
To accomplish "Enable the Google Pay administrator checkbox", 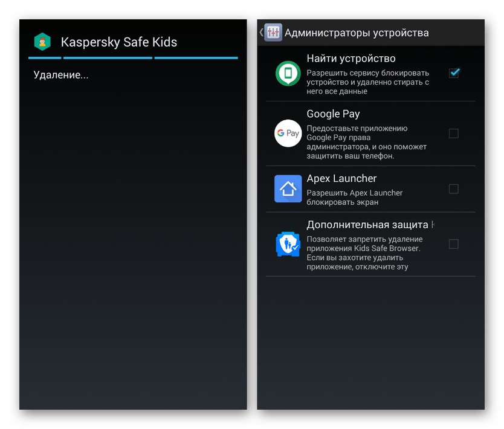I will tap(454, 134).
